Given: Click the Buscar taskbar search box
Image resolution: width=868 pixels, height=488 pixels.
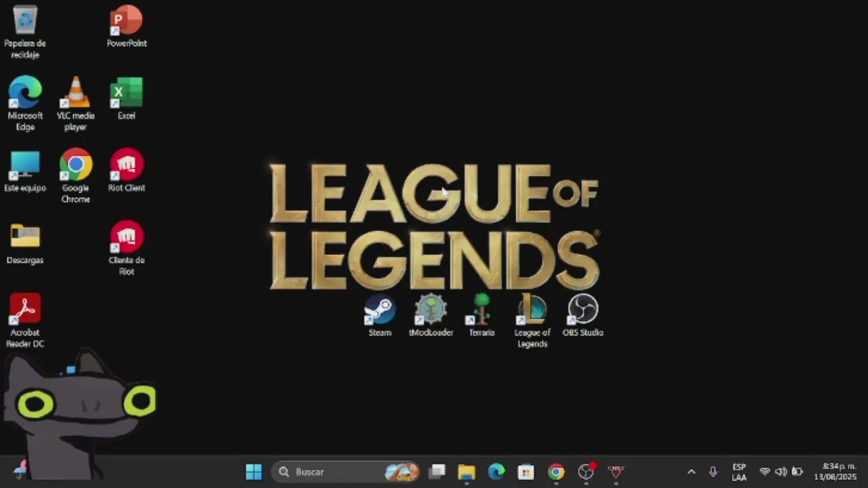Looking at the screenshot, I should [x=346, y=472].
